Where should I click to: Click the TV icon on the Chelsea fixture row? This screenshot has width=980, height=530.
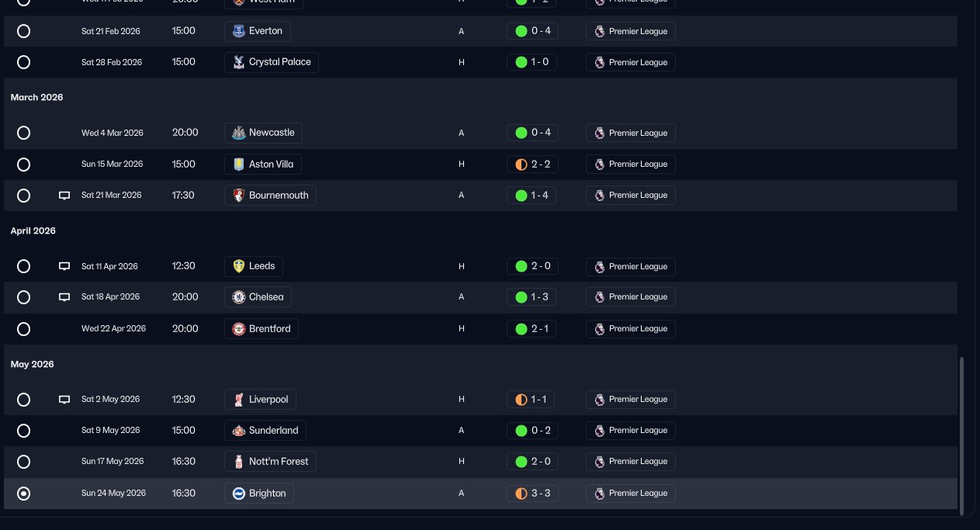64,297
